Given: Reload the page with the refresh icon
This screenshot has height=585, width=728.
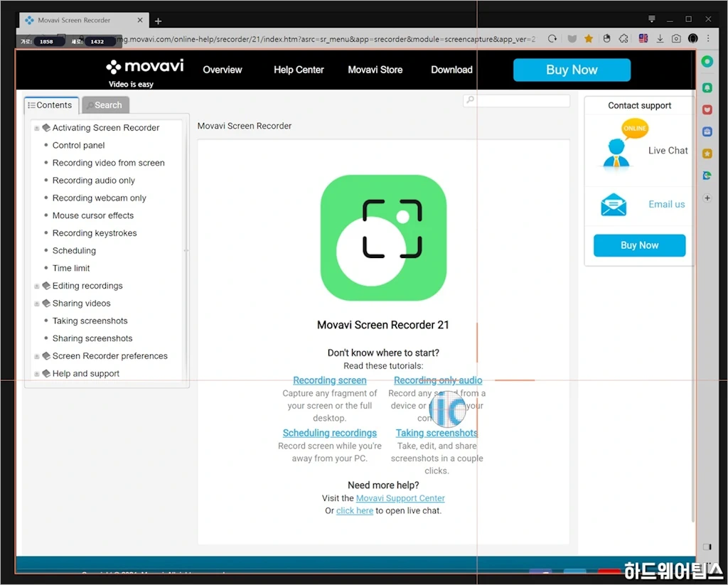Looking at the screenshot, I should click(552, 39).
